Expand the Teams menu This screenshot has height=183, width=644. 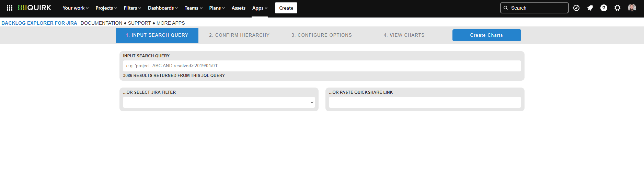[x=194, y=8]
